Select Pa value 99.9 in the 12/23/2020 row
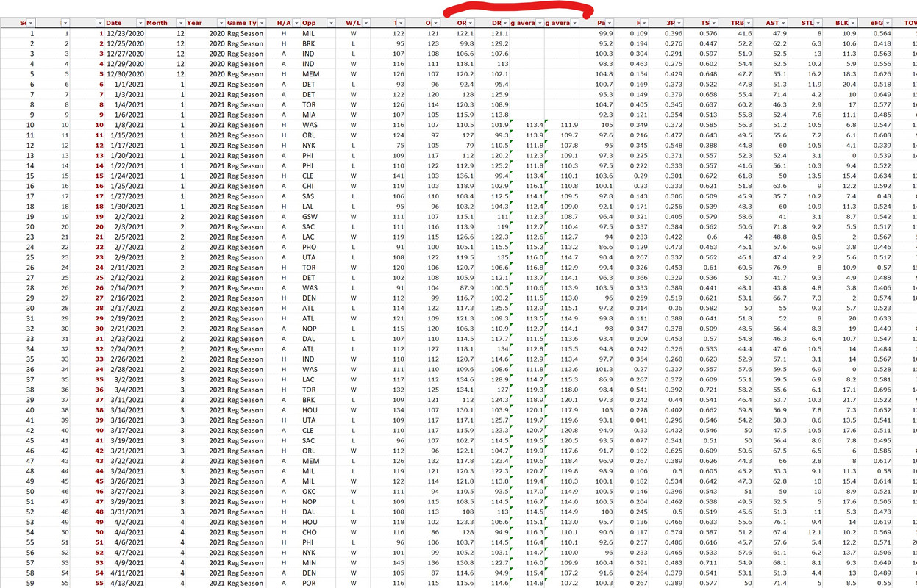 [598, 34]
